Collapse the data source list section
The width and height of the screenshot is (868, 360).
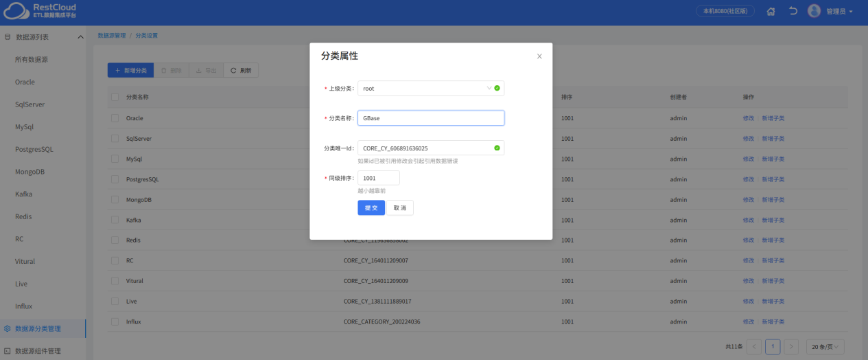[x=80, y=37]
